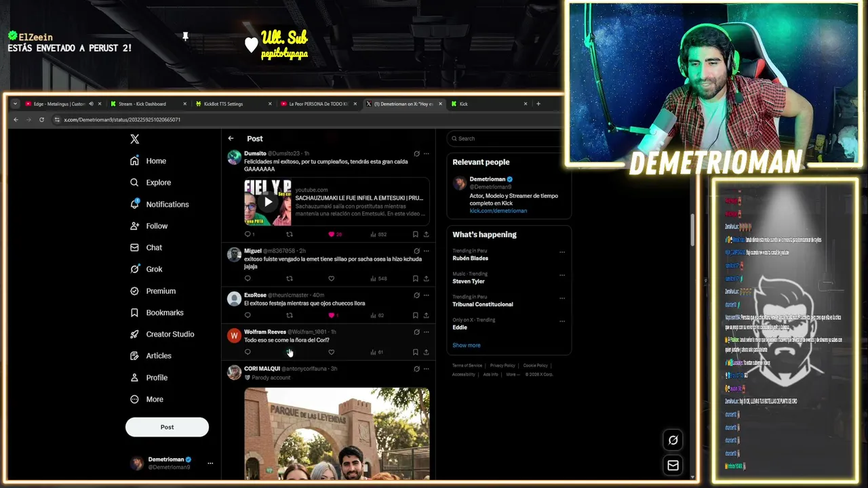
Task: Open more options on CORI MALQUI's post
Action: point(426,369)
